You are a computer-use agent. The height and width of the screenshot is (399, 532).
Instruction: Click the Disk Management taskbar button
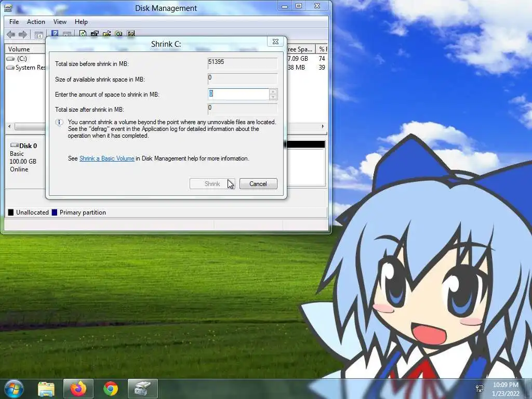pyautogui.click(x=143, y=389)
